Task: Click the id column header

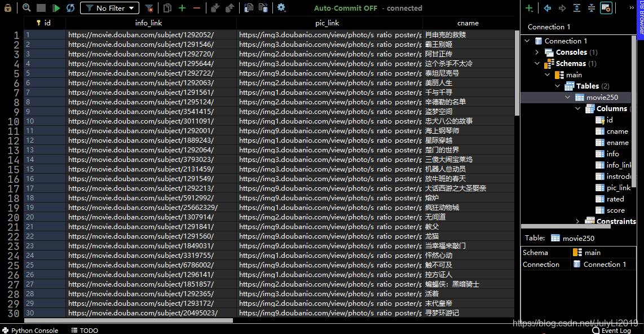Action: 45,23
